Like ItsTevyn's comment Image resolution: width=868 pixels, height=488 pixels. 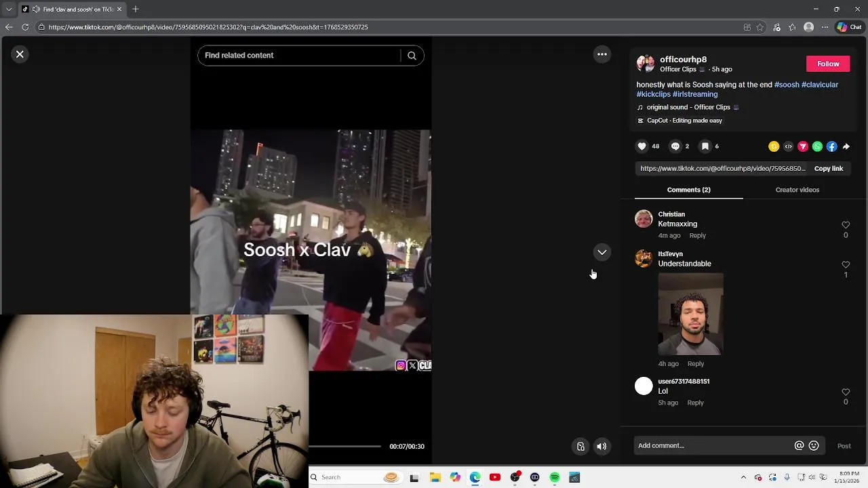[846, 265]
